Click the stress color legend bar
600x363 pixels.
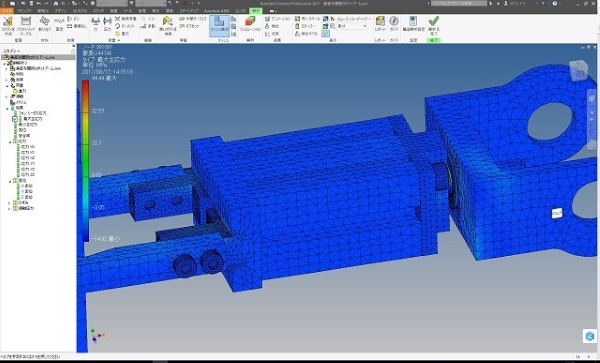85,161
